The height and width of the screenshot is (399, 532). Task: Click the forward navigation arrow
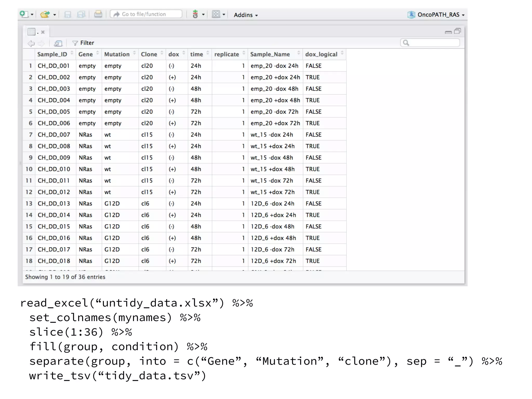pyautogui.click(x=41, y=43)
